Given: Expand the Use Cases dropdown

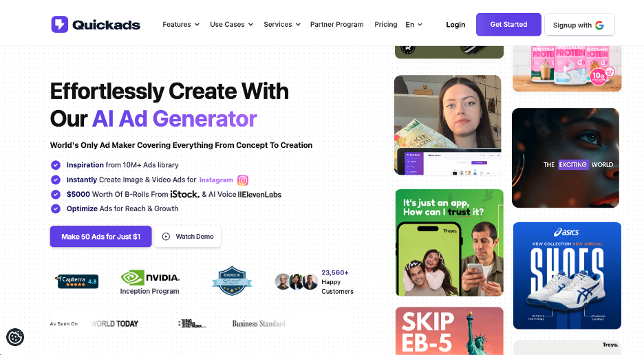Looking at the screenshot, I should click(232, 24).
